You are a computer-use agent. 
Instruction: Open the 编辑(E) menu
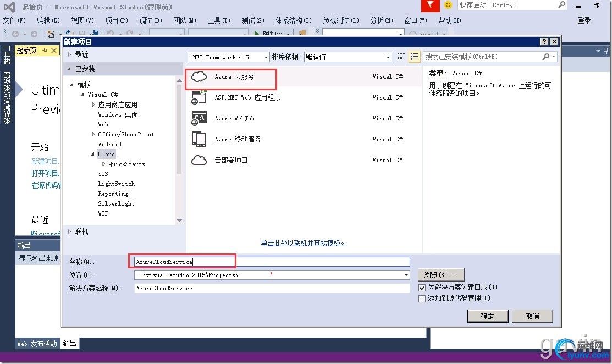48,20
